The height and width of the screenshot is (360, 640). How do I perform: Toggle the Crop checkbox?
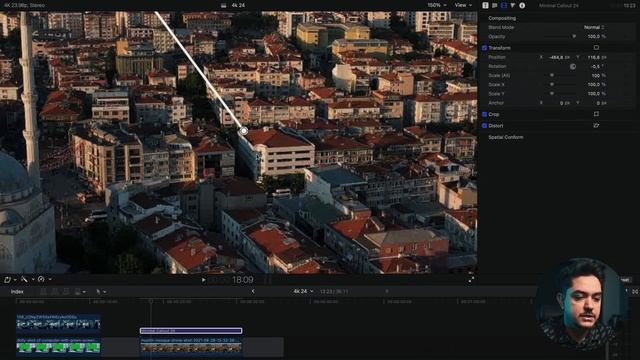tap(484, 114)
